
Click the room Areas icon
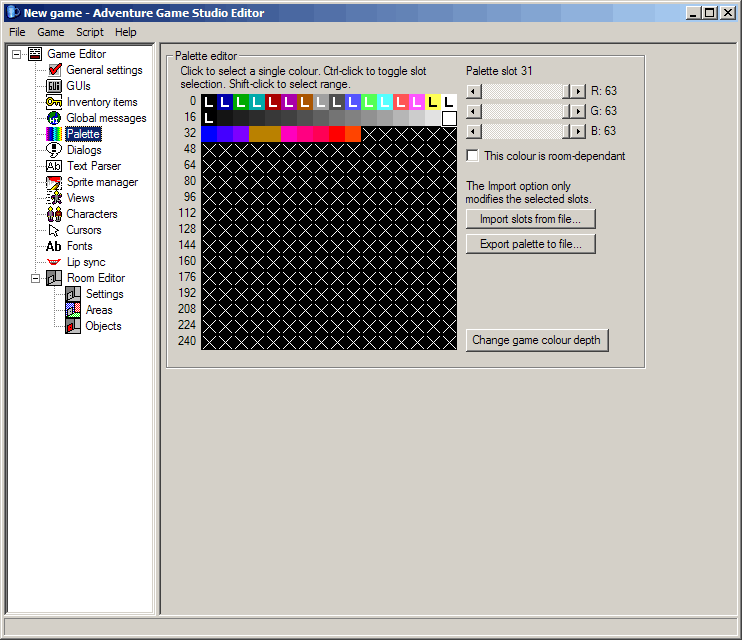(x=73, y=310)
